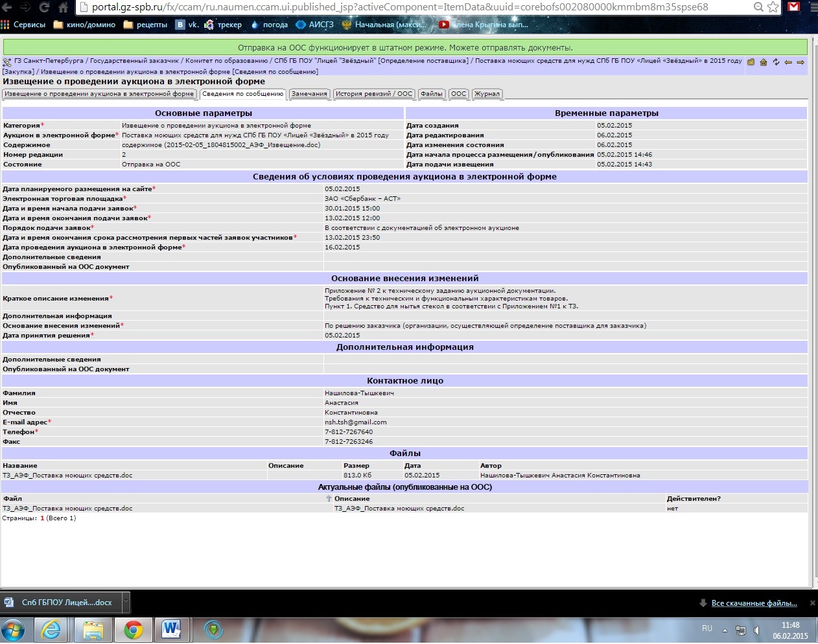
Task: Sort by the Файл column header
Action: [x=12, y=499]
